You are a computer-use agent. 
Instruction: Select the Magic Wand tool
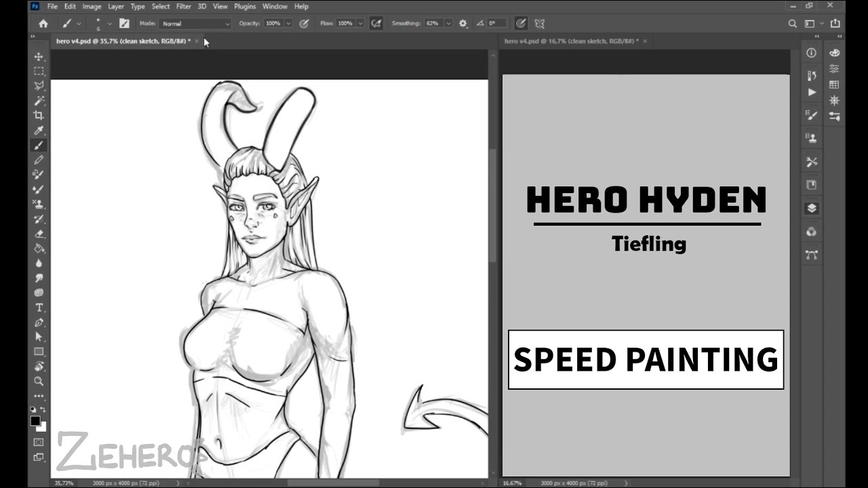[39, 101]
